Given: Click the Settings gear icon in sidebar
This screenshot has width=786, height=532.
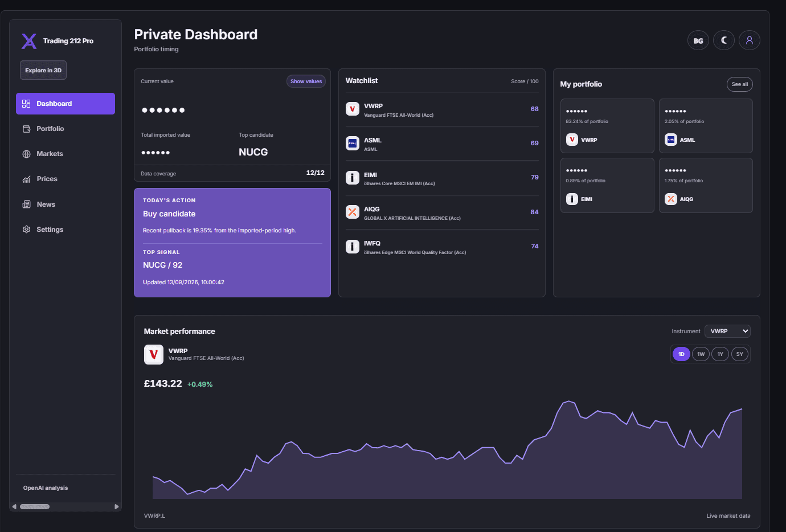Looking at the screenshot, I should point(26,230).
